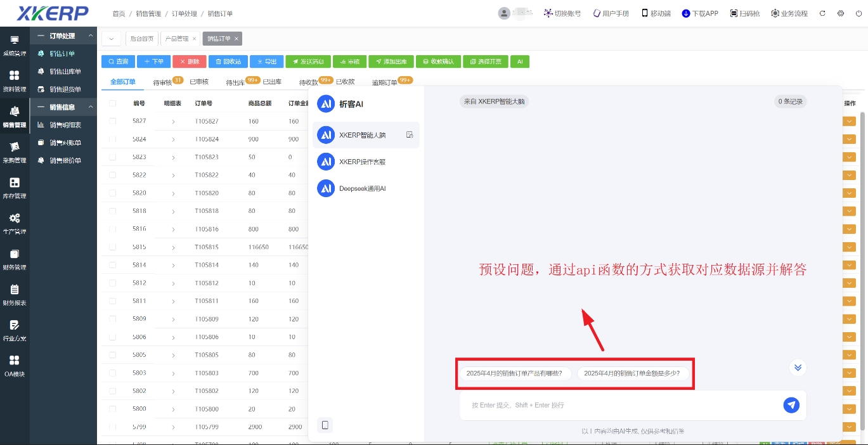选择预设问题2025年4月销售订单金额是多少
This screenshot has width=868, height=445.
633,373
